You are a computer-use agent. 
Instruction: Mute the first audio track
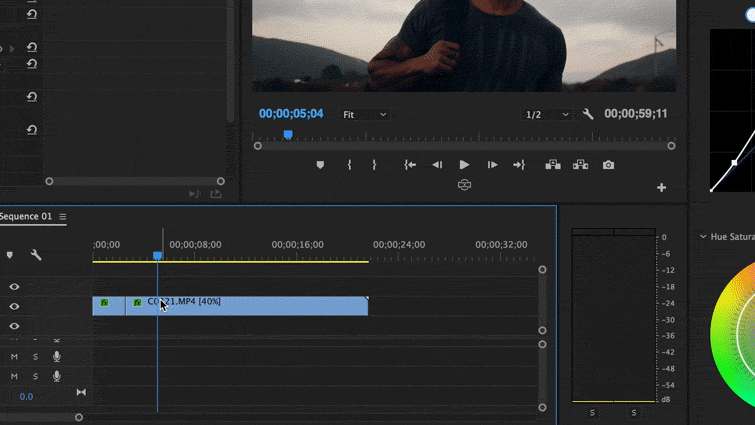(14, 356)
